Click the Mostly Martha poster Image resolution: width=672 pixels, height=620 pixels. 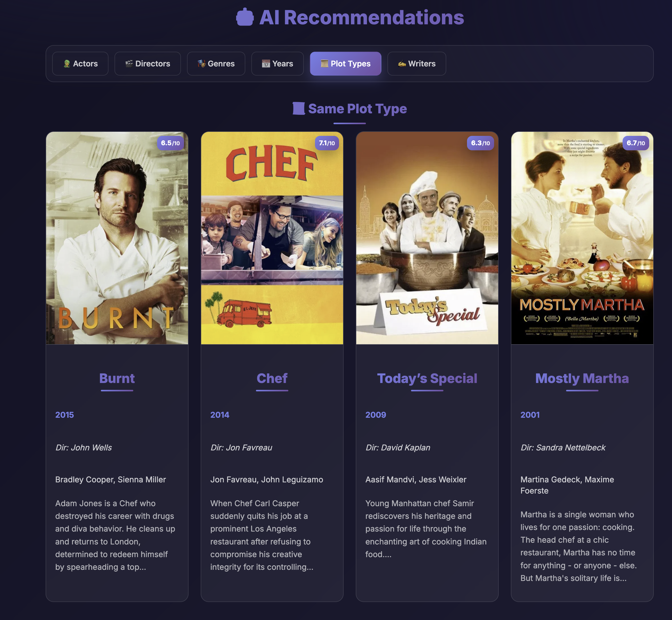coord(582,238)
